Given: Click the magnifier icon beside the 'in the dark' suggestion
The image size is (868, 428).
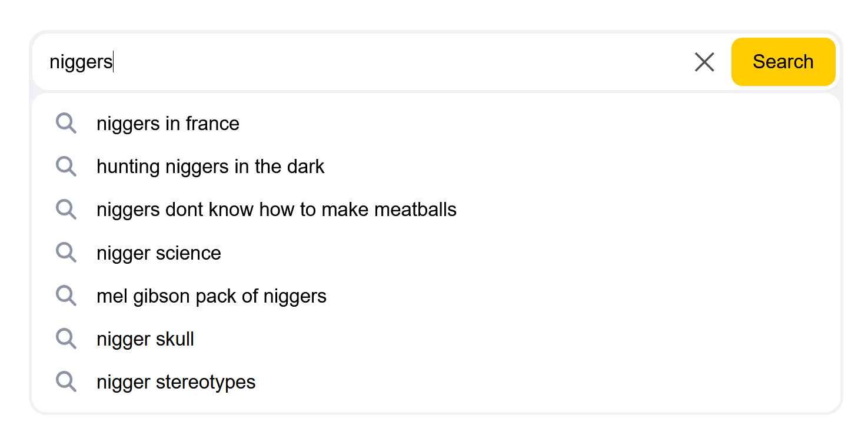Looking at the screenshot, I should tap(66, 167).
